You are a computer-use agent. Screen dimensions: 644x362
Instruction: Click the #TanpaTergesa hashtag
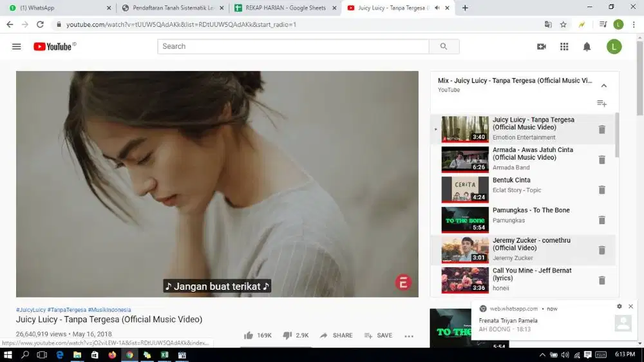(x=66, y=310)
